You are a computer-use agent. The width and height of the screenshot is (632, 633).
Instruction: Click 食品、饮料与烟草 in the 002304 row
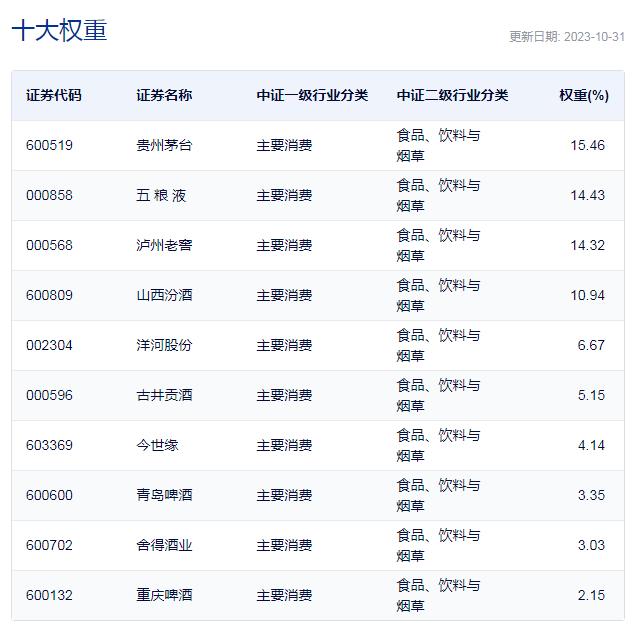[x=438, y=346]
